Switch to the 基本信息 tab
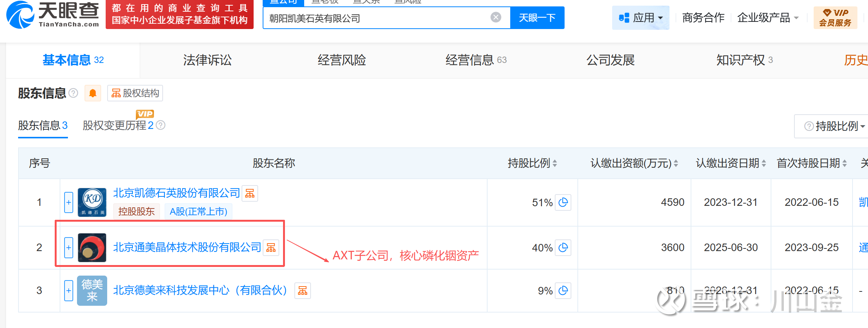This screenshot has height=328, width=868. tap(73, 60)
